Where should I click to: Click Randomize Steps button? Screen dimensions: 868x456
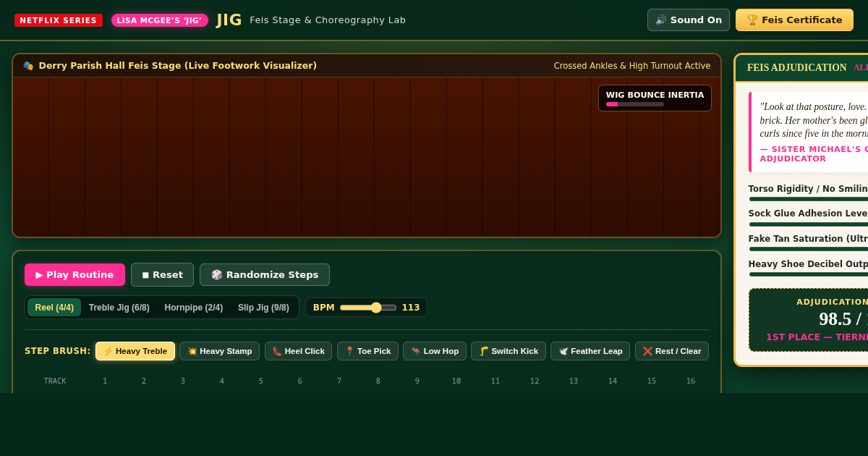265,275
